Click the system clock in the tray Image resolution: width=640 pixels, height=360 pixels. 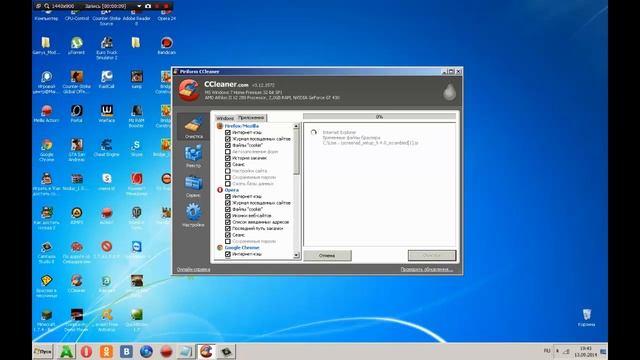[586, 351]
